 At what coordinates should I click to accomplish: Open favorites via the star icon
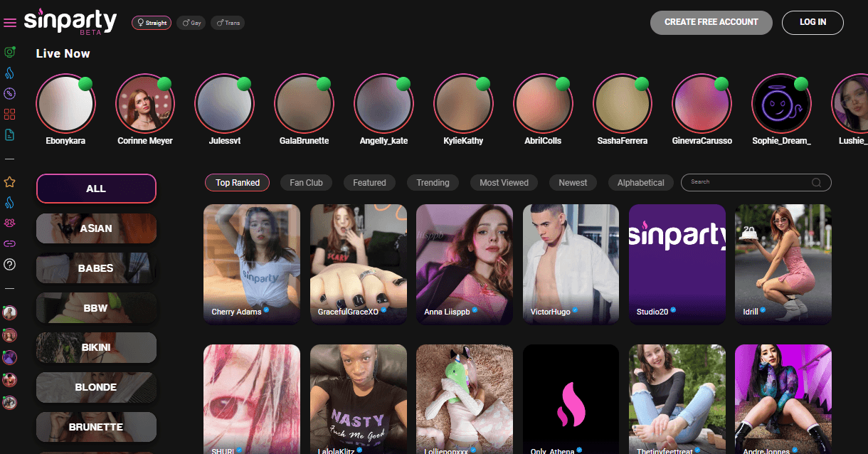pos(10,182)
